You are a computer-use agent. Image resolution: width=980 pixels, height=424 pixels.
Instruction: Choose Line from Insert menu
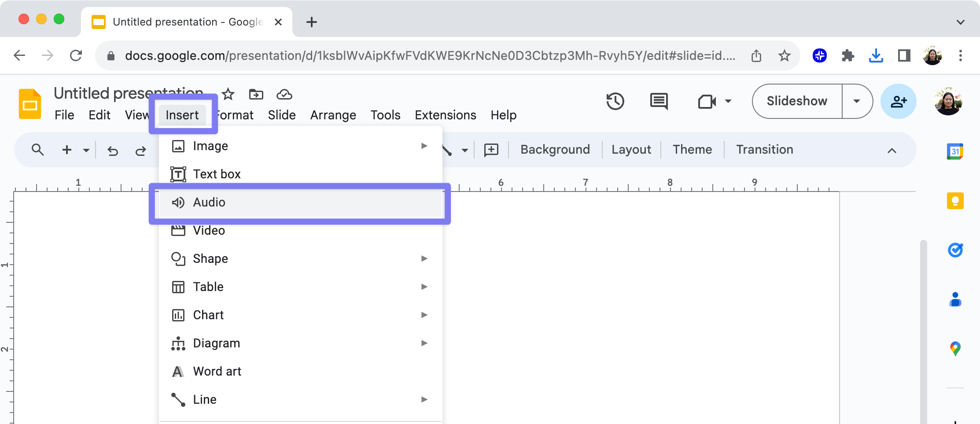pyautogui.click(x=301, y=400)
